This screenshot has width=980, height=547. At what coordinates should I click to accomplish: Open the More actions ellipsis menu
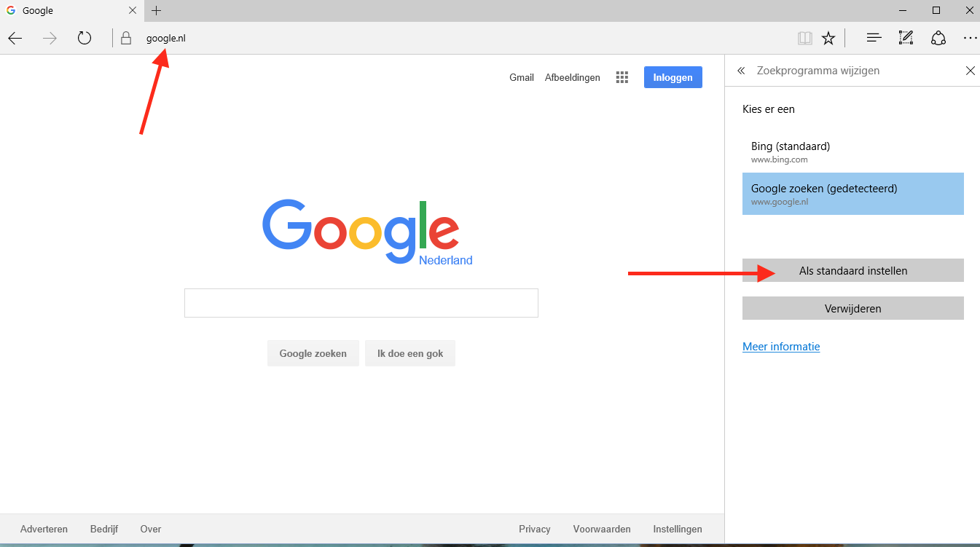click(x=970, y=38)
